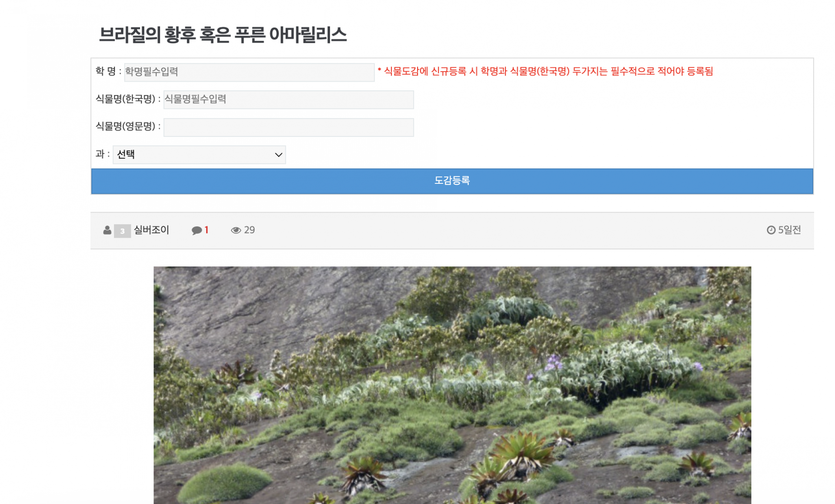This screenshot has height=504, width=835.
Task: Focus the 학명필수입력 text field
Action: pos(249,72)
